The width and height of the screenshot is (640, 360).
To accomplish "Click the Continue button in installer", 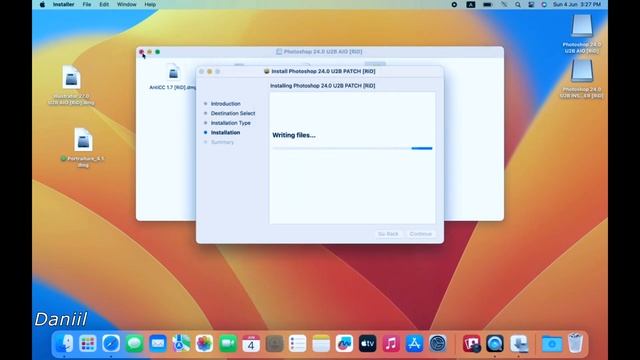I will pyautogui.click(x=420, y=234).
